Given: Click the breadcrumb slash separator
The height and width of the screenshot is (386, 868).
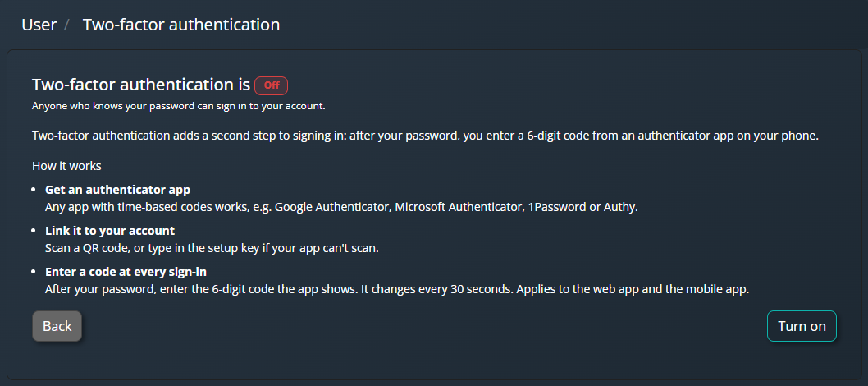Looking at the screenshot, I should (67, 25).
